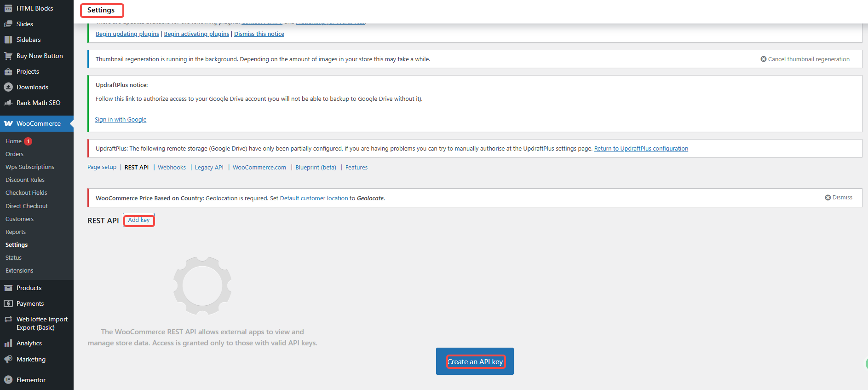Open the Features tab
Viewport: 868px width, 390px height.
356,168
